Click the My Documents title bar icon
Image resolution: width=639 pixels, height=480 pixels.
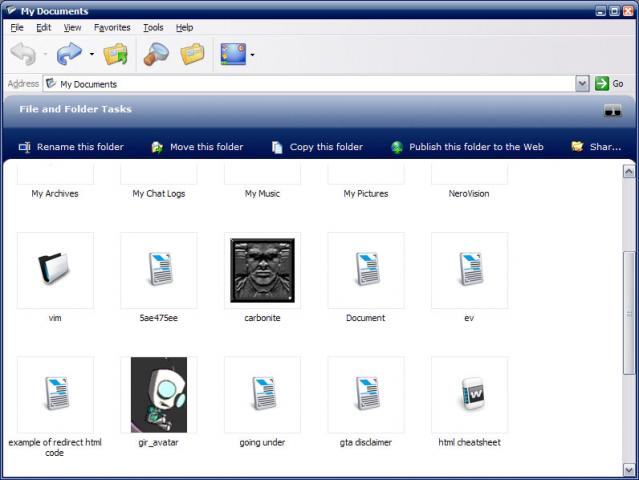[x=11, y=10]
